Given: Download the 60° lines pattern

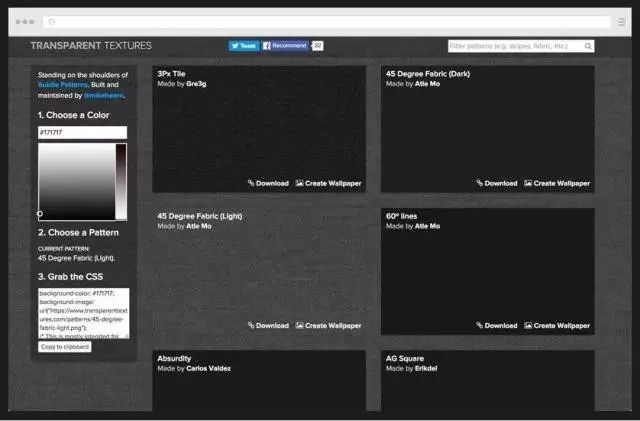Looking at the screenshot, I should tap(497, 325).
